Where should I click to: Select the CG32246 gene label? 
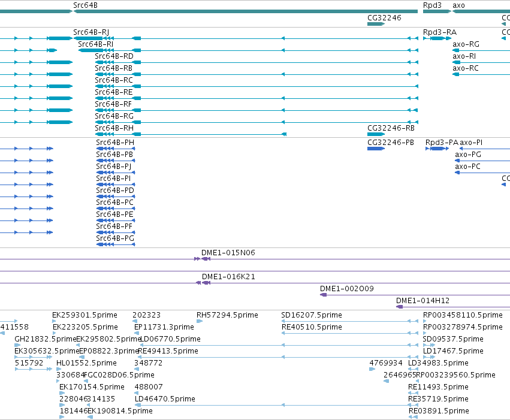(384, 18)
